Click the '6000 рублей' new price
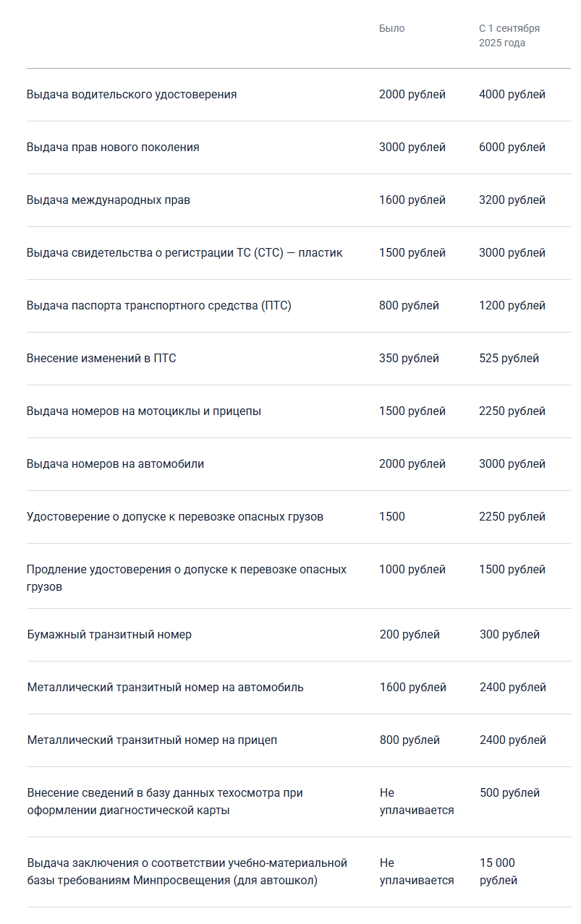 pos(512,147)
